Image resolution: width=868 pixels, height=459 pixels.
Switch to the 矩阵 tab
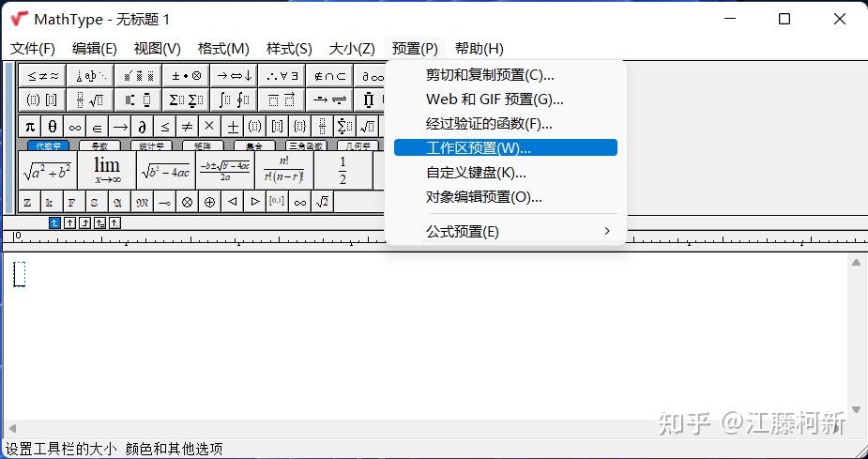(204, 145)
